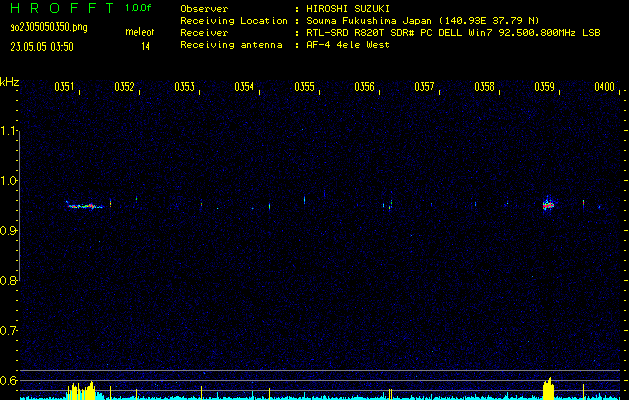Click the 1.0 kHz frequency label
Viewport: 629px width, 400px height.
(10, 181)
